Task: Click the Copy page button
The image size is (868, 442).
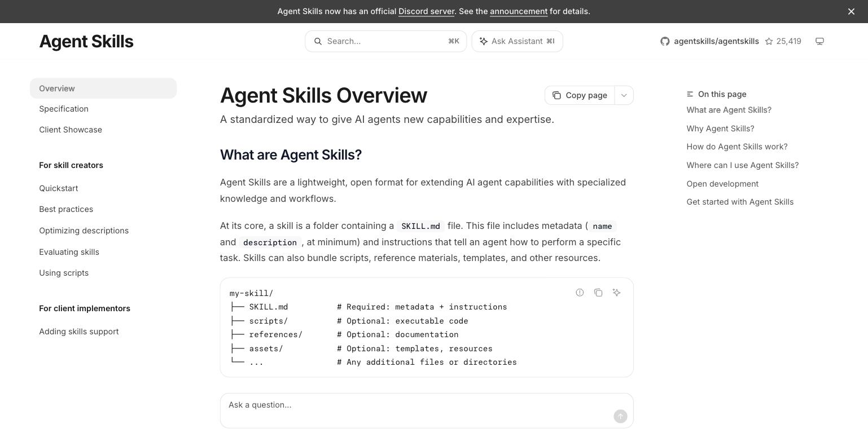Action: [x=580, y=95]
